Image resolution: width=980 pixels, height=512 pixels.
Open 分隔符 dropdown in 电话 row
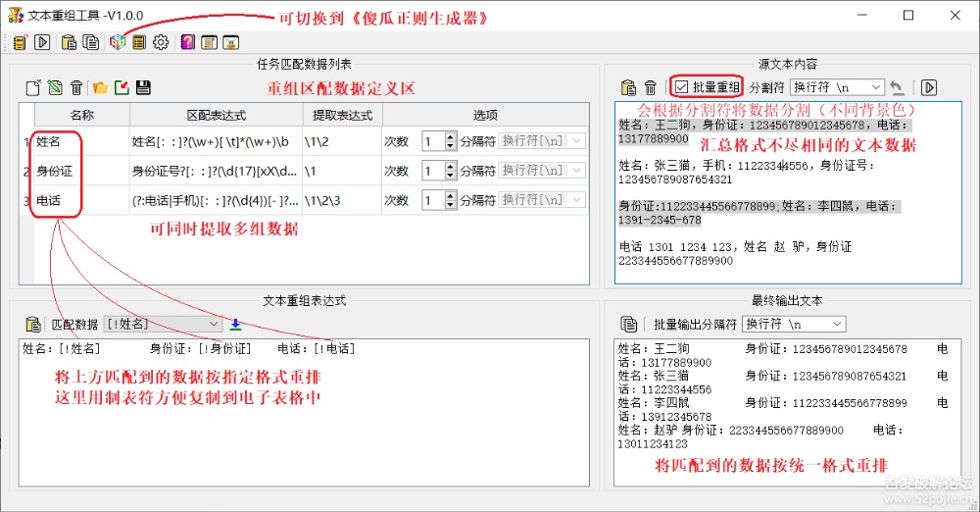[542, 200]
